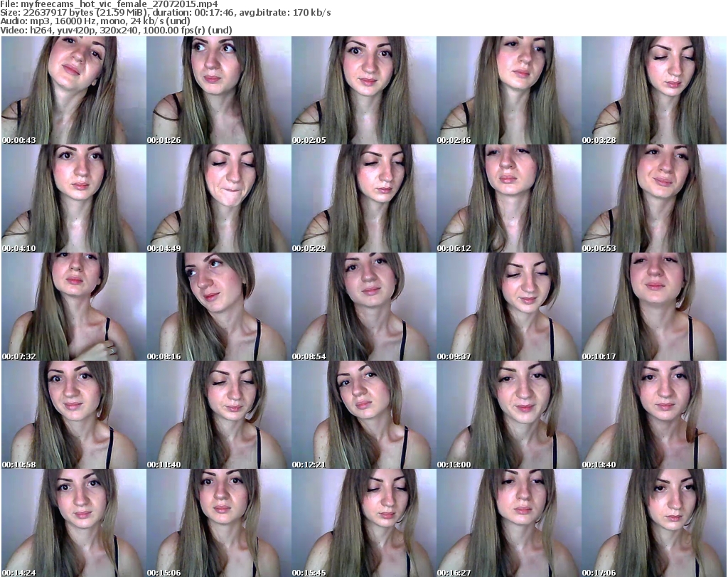Select the thumbnail timestamped 00:04:10
Image resolution: width=728 pixels, height=577 pixels.
tap(73, 198)
